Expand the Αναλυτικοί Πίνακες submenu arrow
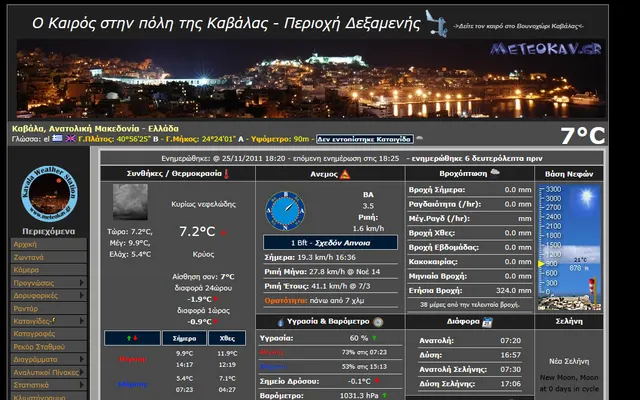 [82, 372]
